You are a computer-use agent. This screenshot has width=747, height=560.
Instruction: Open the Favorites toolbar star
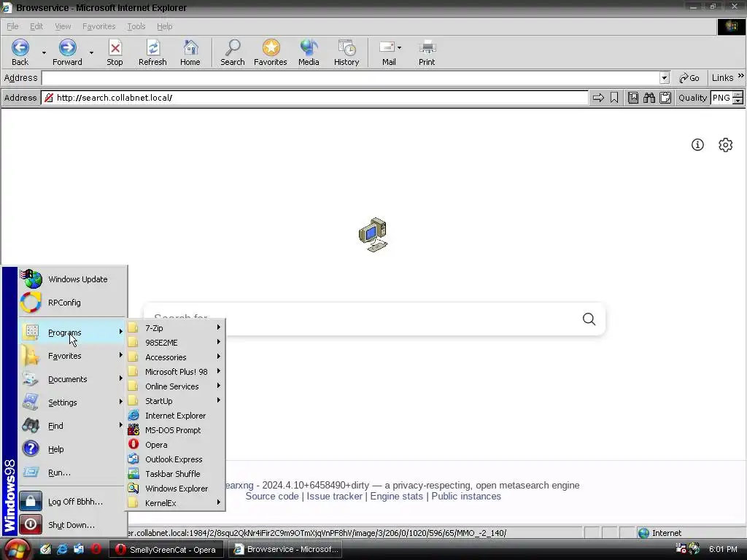click(x=271, y=52)
